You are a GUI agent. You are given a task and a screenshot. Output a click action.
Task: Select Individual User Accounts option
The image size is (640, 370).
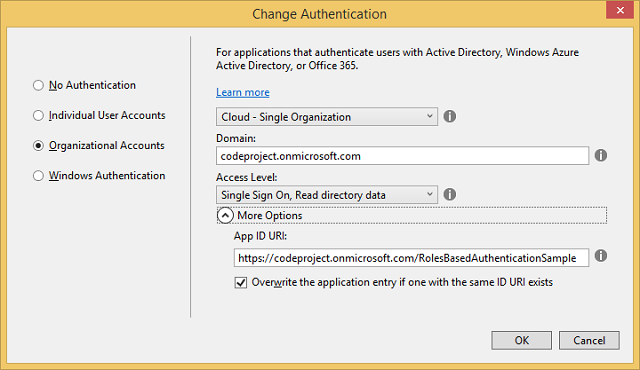click(x=38, y=115)
